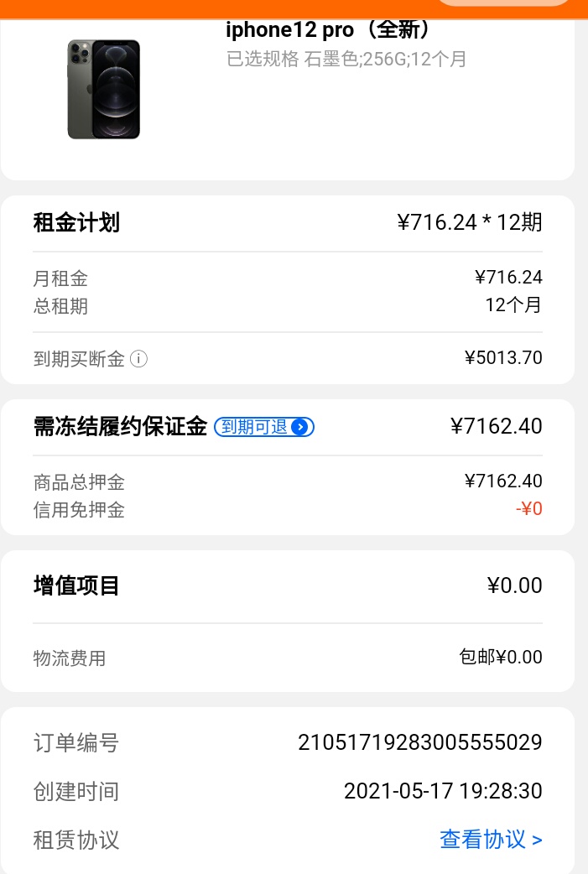This screenshot has width=588, height=874.
Task: Tap the 到期可退 refundable badge
Action: [264, 427]
